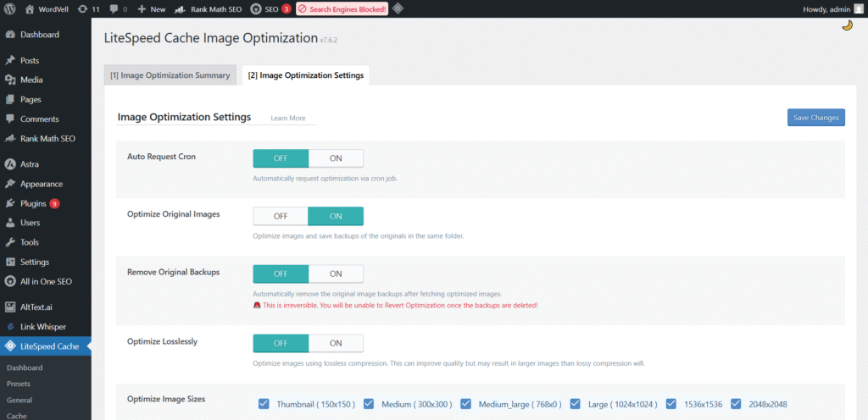Uncheck Thumbnail (150x150) size

point(264,404)
